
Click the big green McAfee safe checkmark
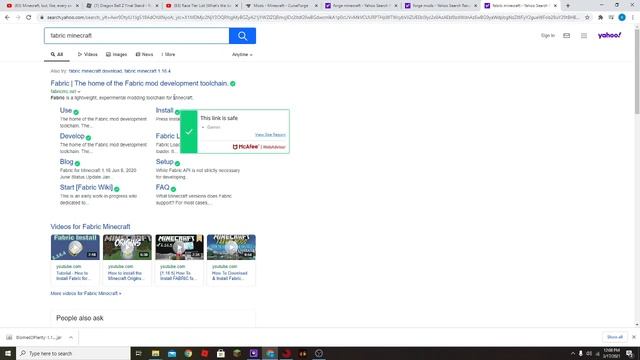click(x=189, y=131)
